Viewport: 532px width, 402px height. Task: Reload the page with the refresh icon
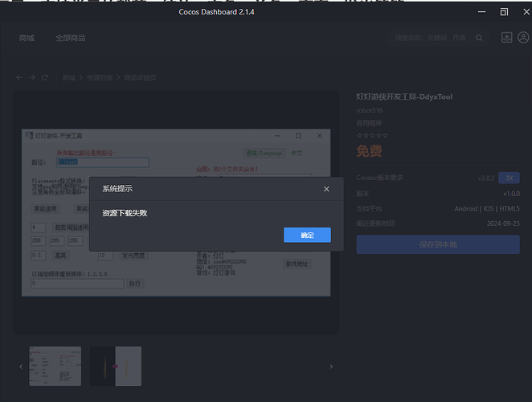45,78
